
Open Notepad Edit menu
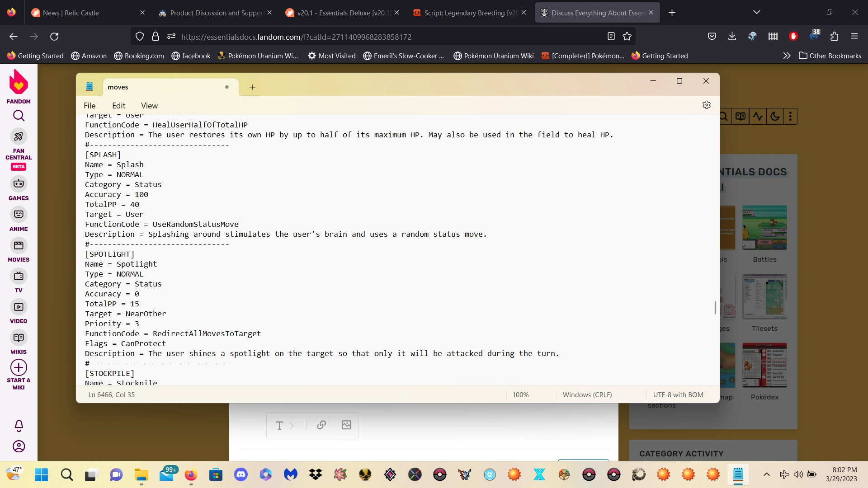(118, 106)
